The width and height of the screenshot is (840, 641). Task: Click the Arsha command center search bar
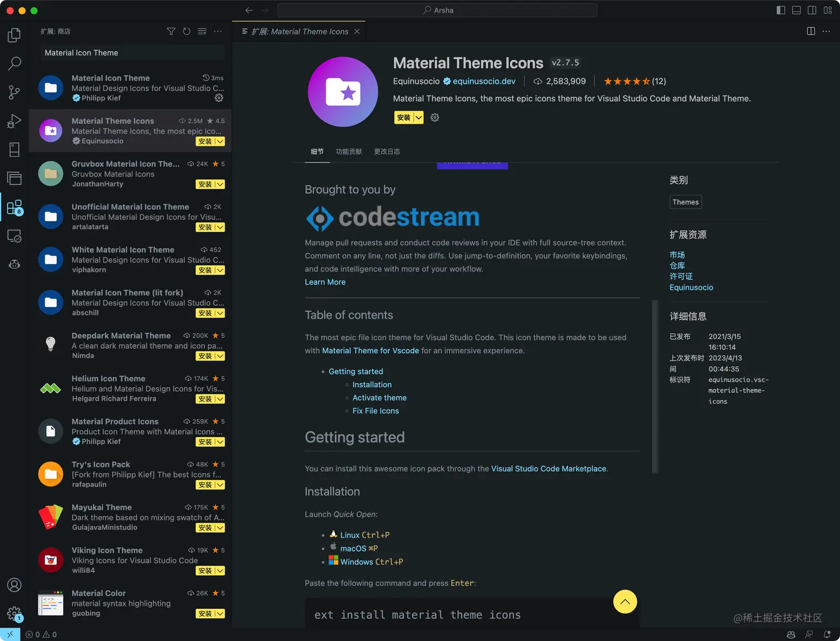click(437, 10)
